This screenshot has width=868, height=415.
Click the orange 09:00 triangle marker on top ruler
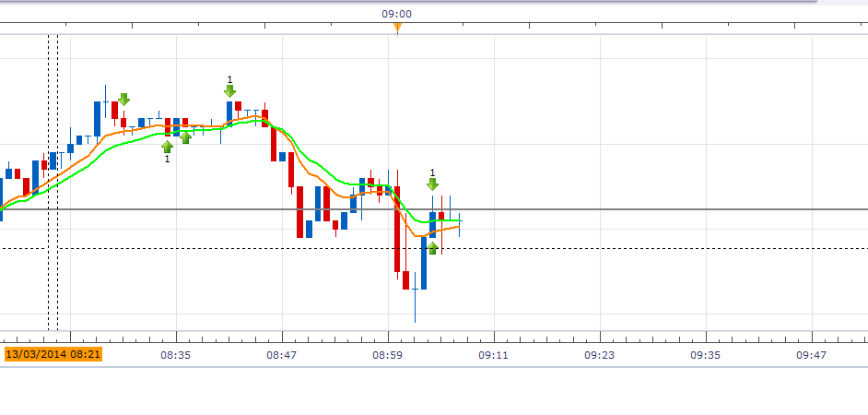pyautogui.click(x=397, y=28)
